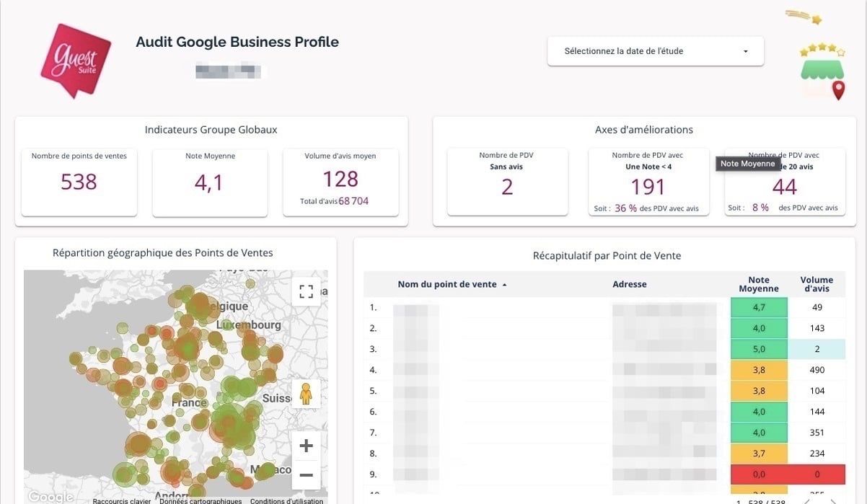Click the 191 'Une Note < 4' value
The width and height of the screenshot is (867, 504).
tap(648, 187)
